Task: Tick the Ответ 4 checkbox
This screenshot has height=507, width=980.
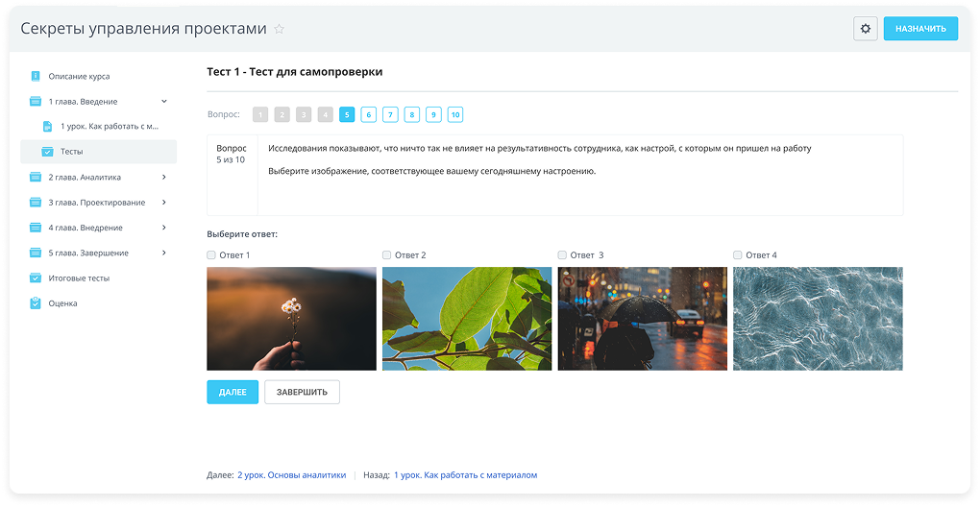Action: tap(738, 254)
